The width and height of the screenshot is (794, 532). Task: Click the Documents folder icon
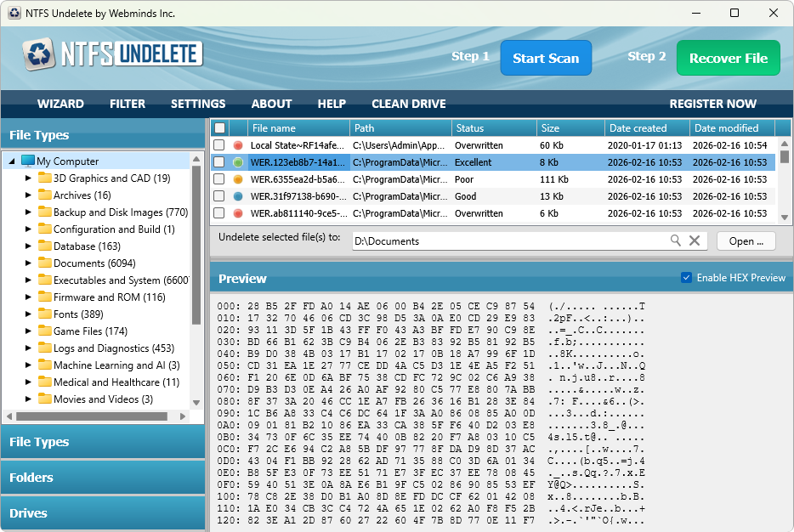point(45,263)
